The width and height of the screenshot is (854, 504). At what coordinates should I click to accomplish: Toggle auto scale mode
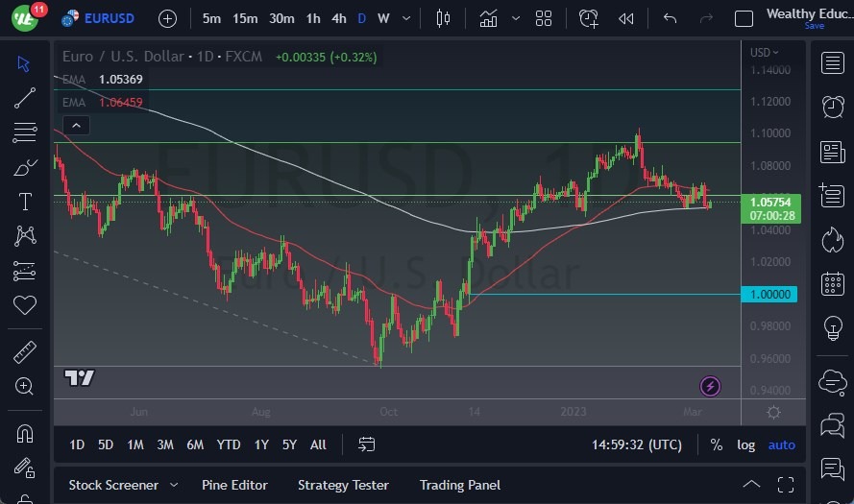click(782, 444)
